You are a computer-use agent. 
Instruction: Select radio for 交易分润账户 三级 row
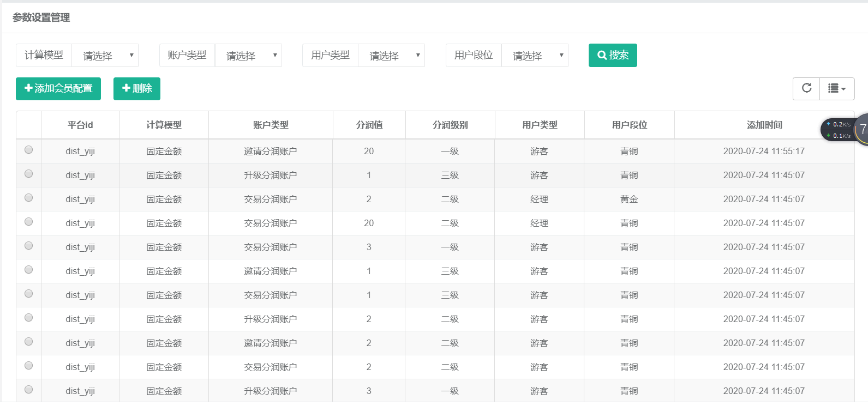(29, 294)
